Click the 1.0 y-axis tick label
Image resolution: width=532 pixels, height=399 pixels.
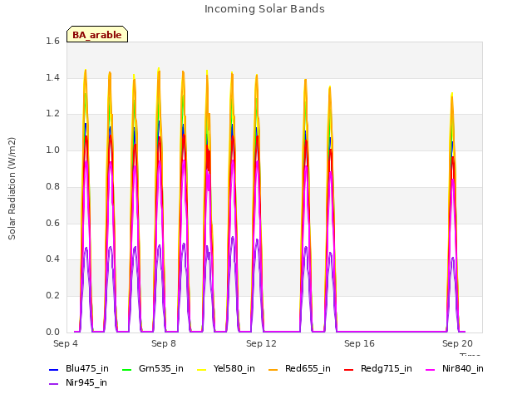pos(52,150)
